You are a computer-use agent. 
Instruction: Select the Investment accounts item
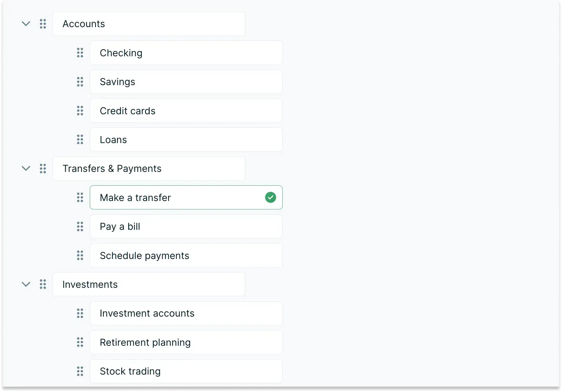click(x=186, y=313)
